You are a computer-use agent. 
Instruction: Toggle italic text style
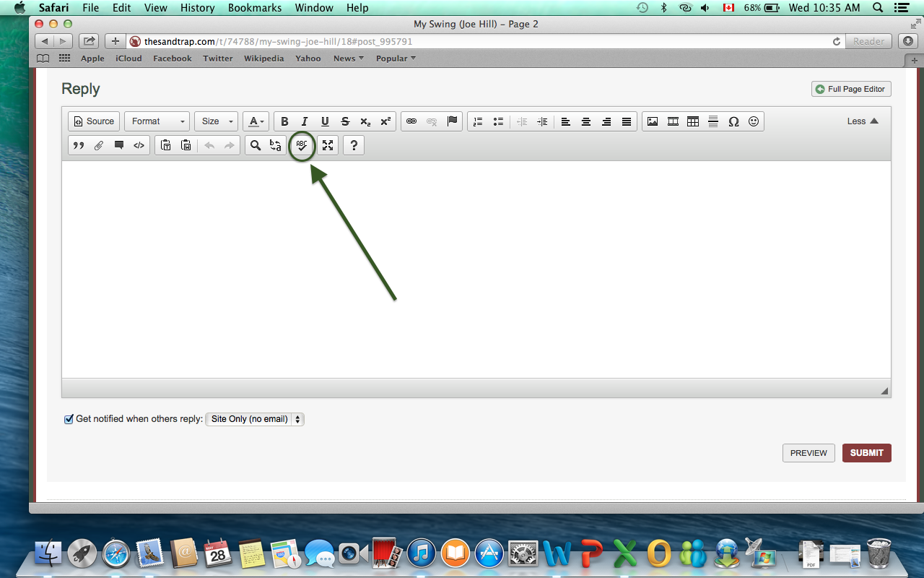tap(305, 121)
